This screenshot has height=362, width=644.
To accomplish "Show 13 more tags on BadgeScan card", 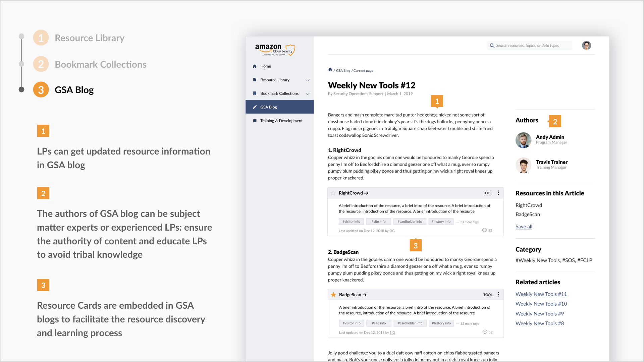I will pyautogui.click(x=468, y=324).
